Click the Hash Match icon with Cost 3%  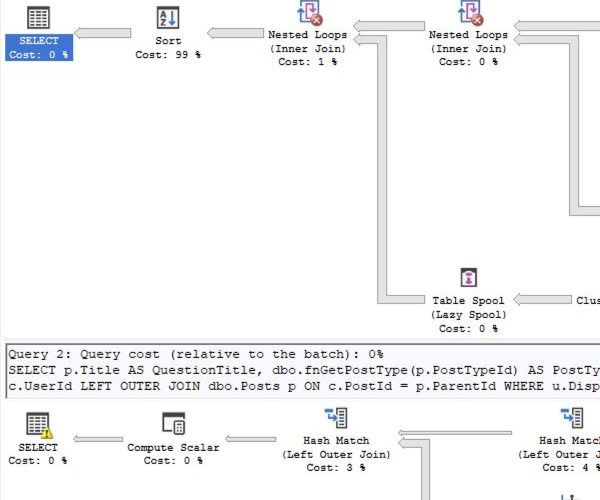(336, 418)
